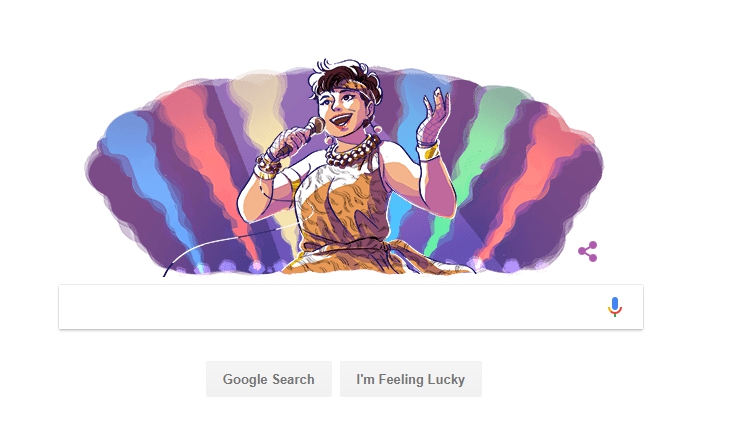738x425 pixels.
Task: Click the Google Search button
Action: point(269,379)
